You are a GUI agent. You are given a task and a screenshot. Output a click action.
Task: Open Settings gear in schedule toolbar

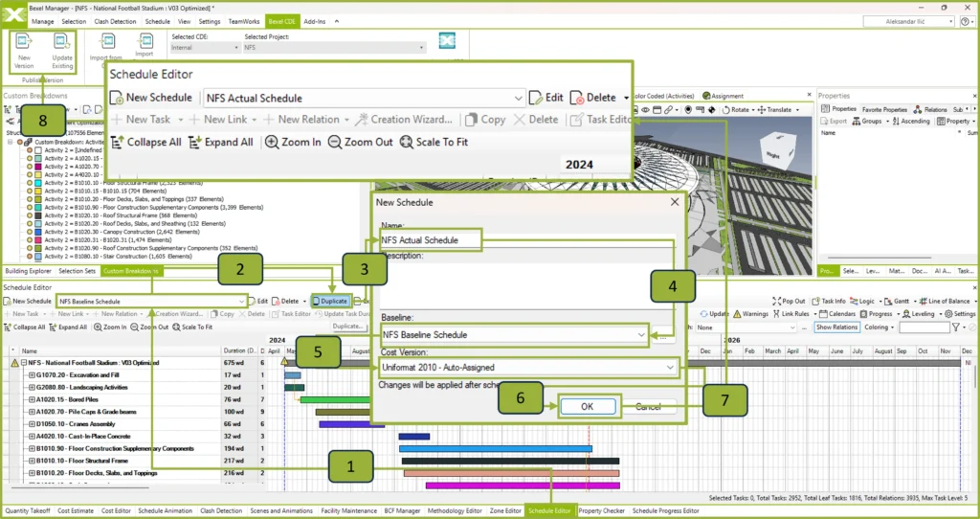[948, 313]
